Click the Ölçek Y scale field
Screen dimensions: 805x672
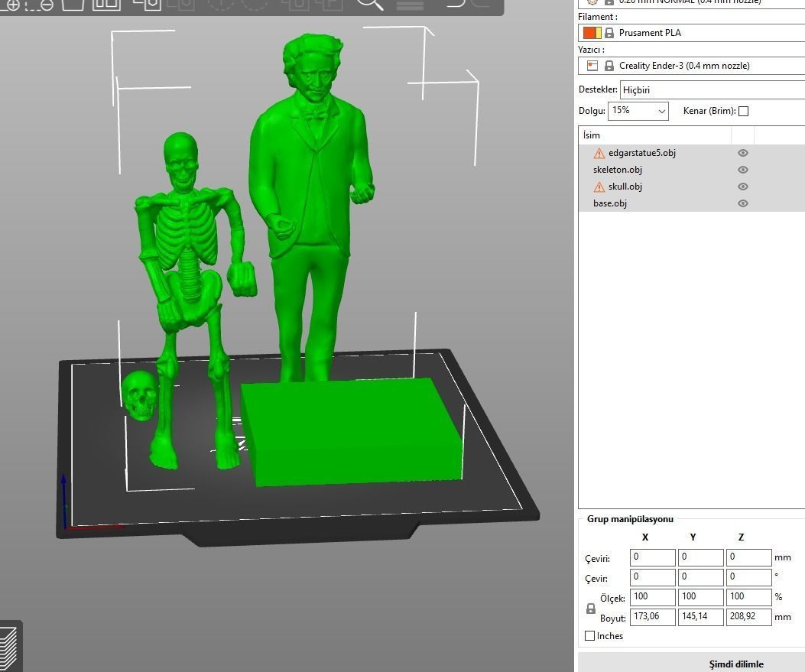click(701, 597)
